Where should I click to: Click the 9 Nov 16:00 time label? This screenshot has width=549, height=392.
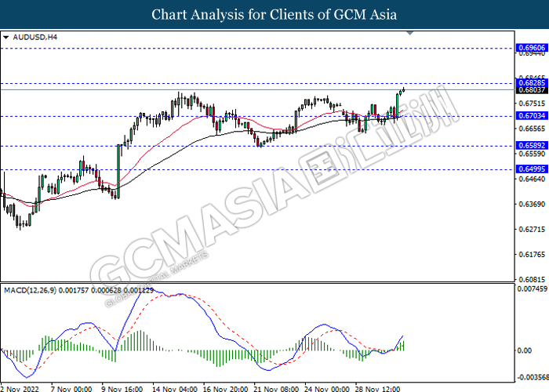coord(122,389)
